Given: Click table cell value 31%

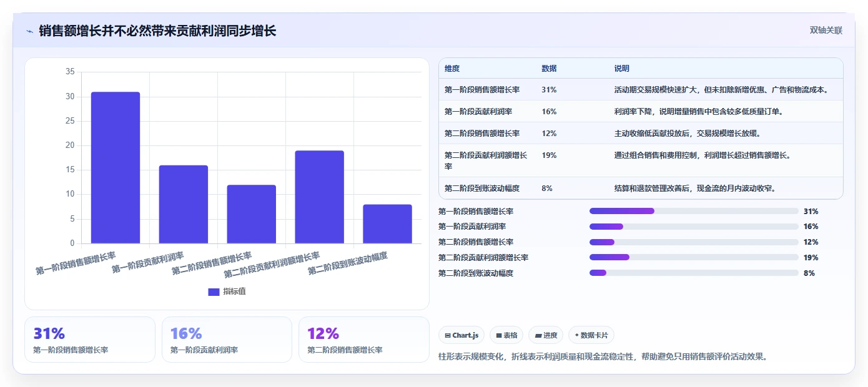Looking at the screenshot, I should tap(549, 90).
